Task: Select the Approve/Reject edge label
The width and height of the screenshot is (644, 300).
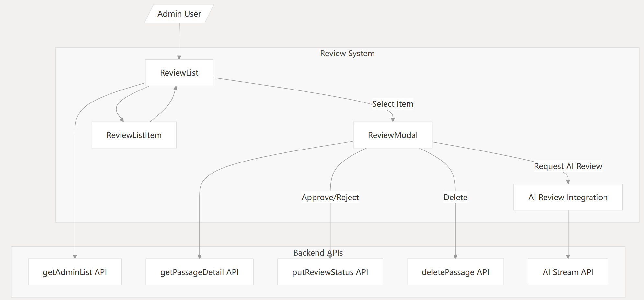Action: (330, 197)
